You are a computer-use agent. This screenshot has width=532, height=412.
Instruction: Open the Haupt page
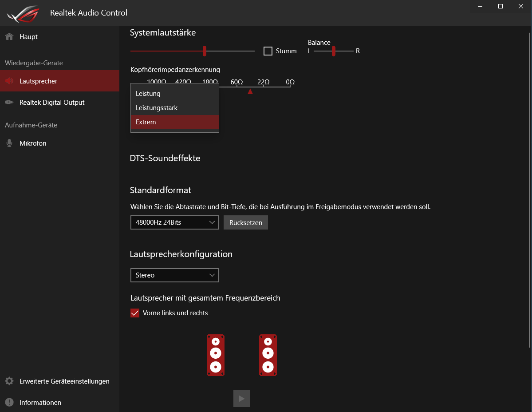(60, 37)
